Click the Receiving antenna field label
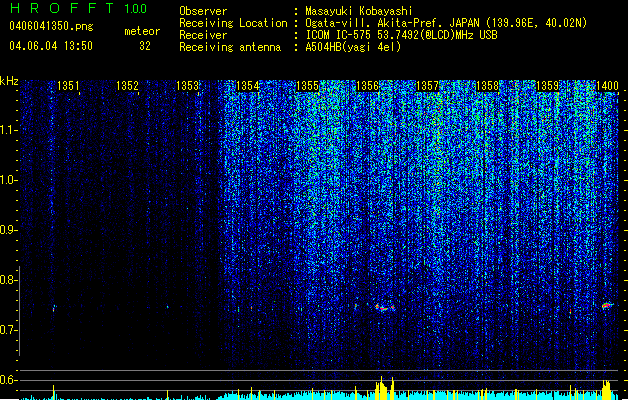The width and height of the screenshot is (629, 400). tap(230, 47)
